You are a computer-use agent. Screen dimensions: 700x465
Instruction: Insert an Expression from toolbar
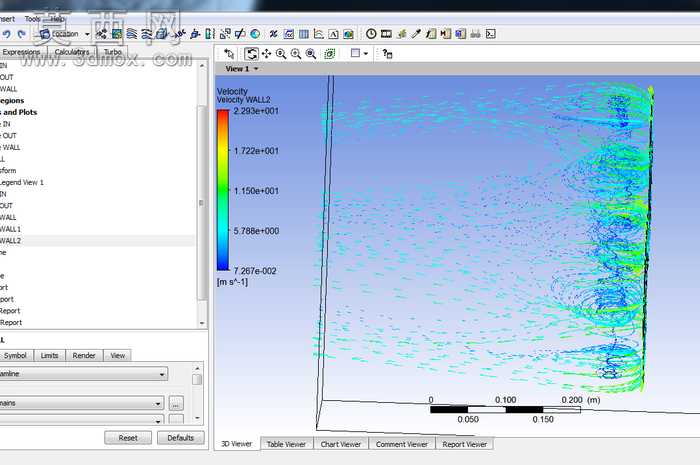coord(289,34)
